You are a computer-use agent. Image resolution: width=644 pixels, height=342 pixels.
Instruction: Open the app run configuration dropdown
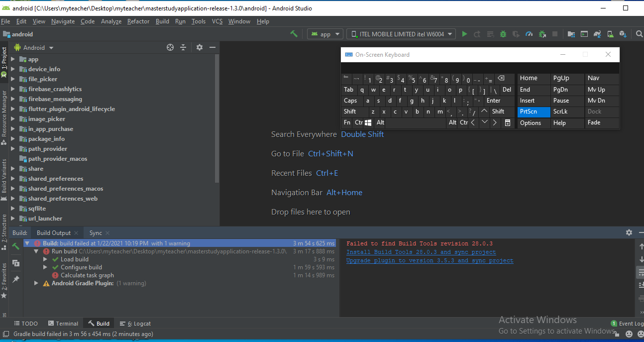pyautogui.click(x=325, y=34)
